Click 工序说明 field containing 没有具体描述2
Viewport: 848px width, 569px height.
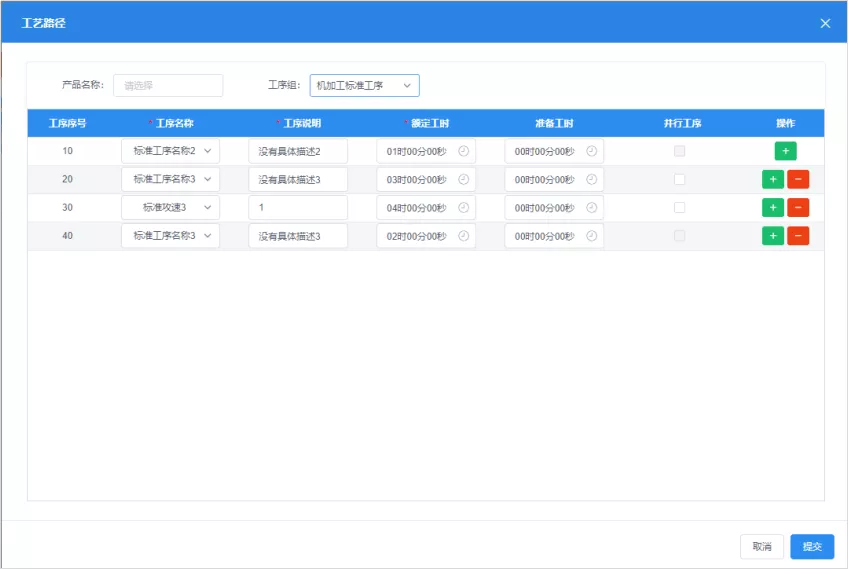[x=298, y=151]
